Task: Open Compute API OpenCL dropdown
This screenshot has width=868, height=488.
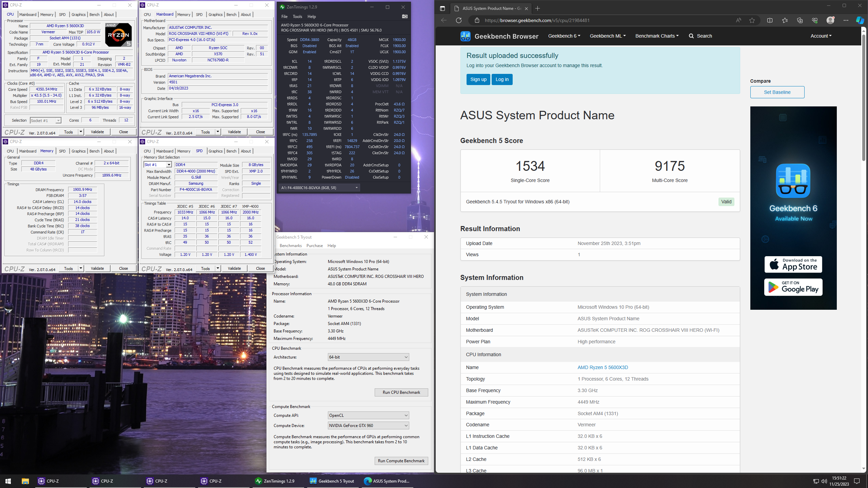Action: (368, 415)
